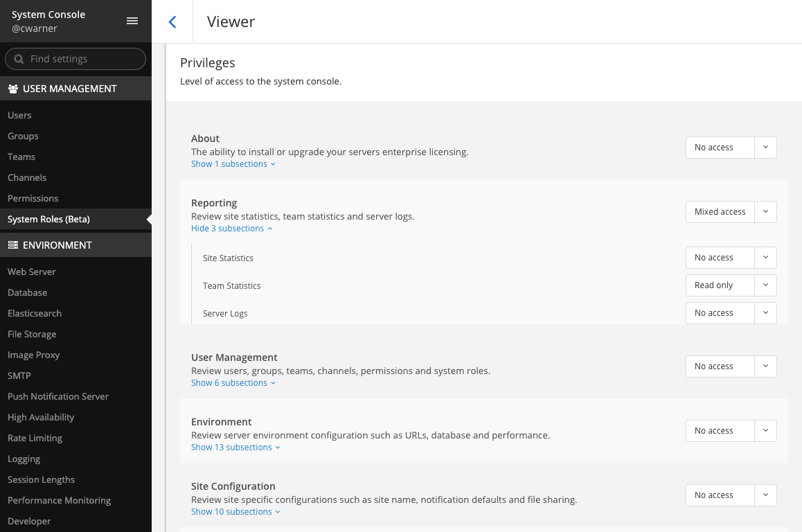The image size is (802, 532).
Task: Go back using the blue back arrow
Action: pyautogui.click(x=172, y=21)
